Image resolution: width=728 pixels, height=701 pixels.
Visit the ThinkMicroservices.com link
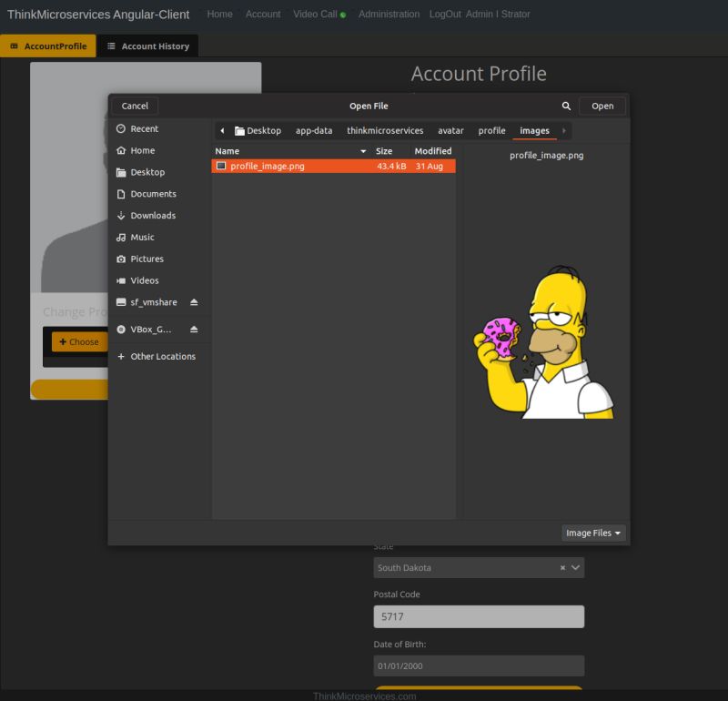pyautogui.click(x=364, y=692)
